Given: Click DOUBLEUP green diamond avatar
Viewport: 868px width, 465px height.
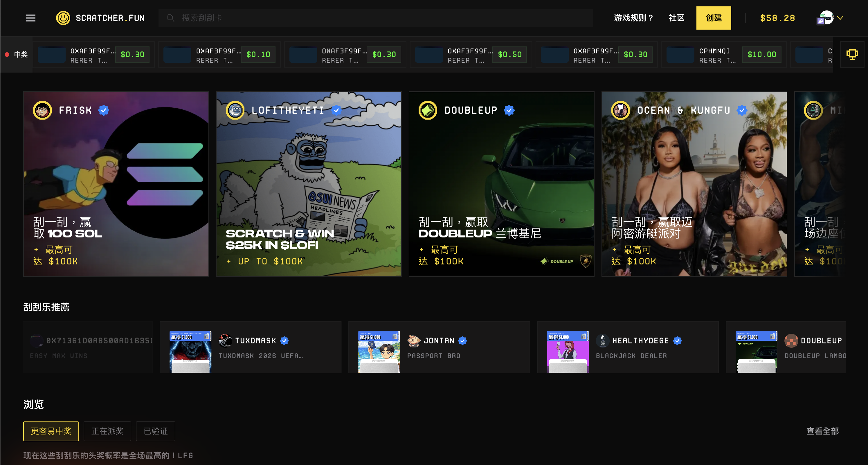Looking at the screenshot, I should [428, 110].
